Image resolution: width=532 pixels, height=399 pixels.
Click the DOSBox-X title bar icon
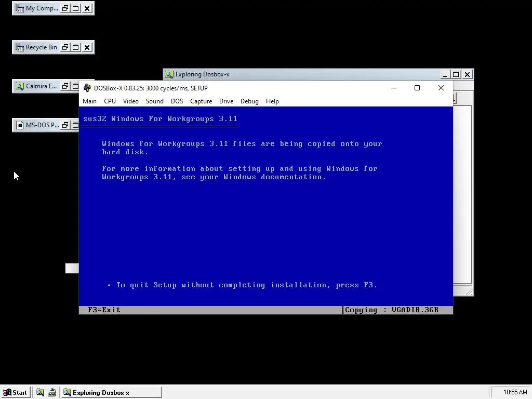pos(87,88)
